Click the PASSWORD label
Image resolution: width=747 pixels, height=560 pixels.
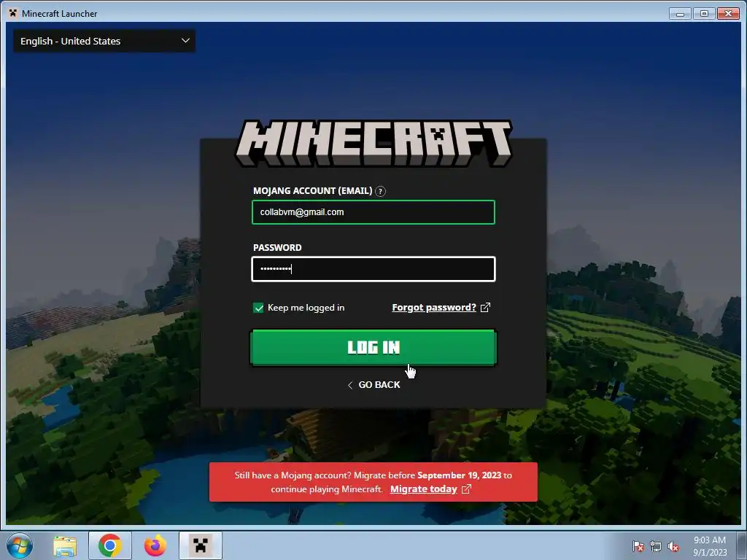[277, 248]
